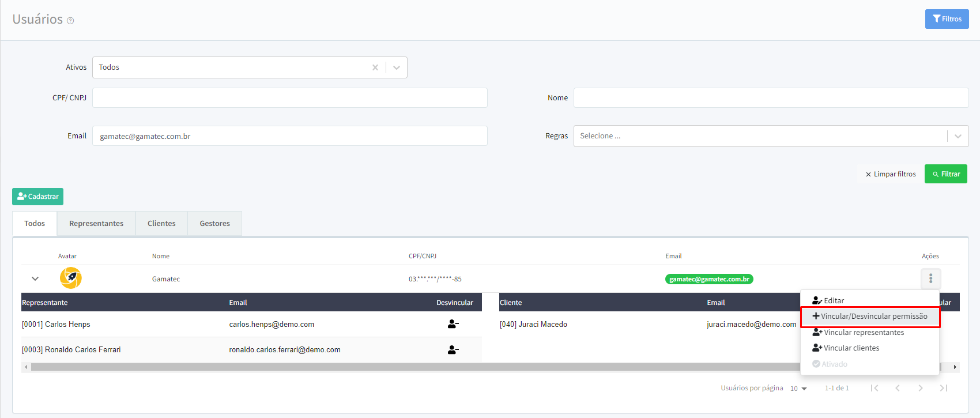Go to the next page arrow
The height and width of the screenshot is (418, 980).
(x=921, y=388)
